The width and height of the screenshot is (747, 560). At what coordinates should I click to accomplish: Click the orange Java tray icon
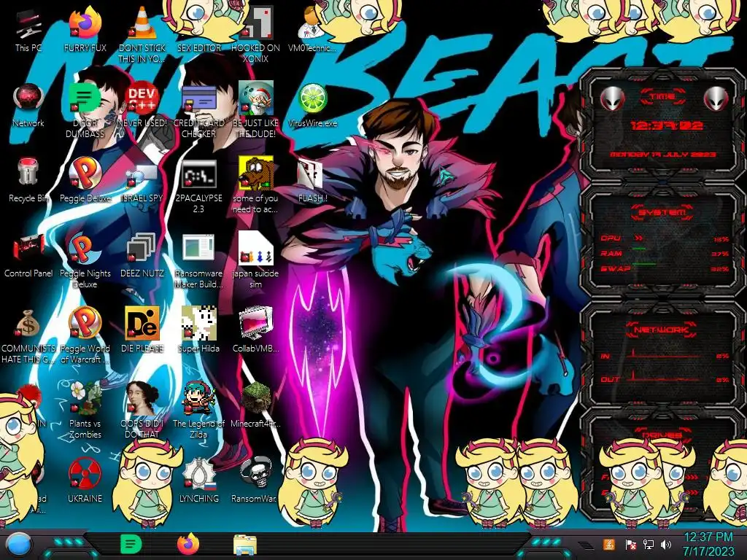(609, 544)
